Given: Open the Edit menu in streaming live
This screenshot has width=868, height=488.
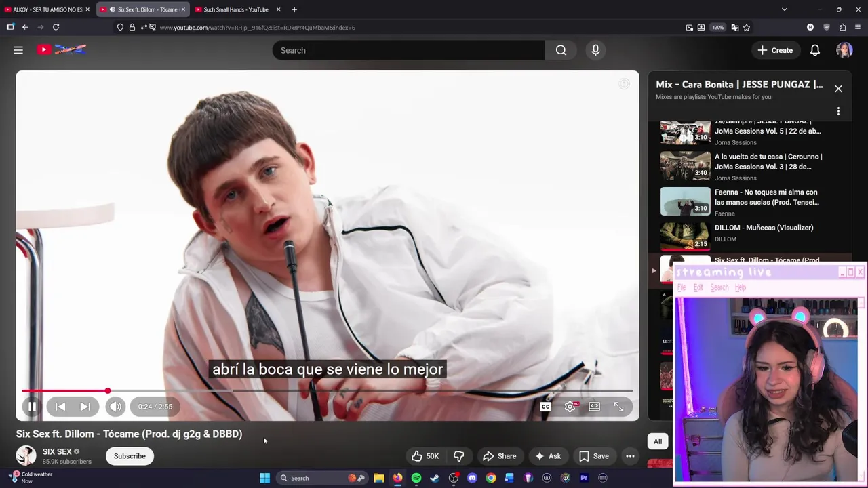Looking at the screenshot, I should click(x=698, y=287).
